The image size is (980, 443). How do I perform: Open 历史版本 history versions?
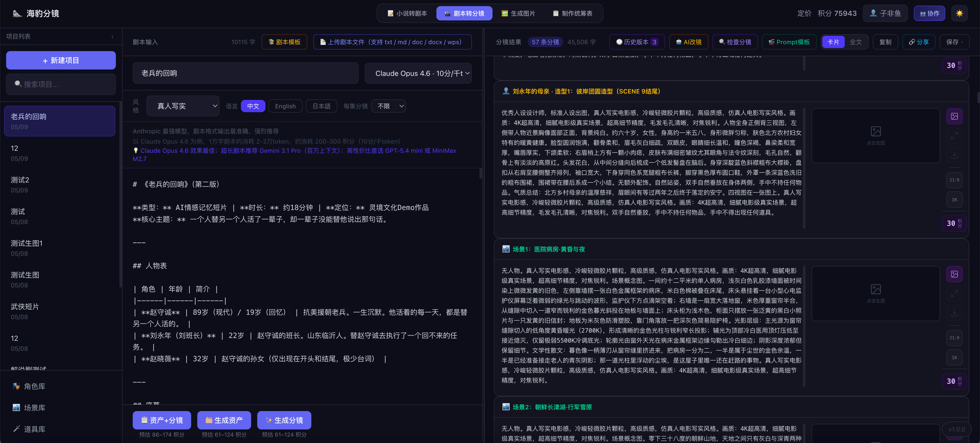pos(637,42)
